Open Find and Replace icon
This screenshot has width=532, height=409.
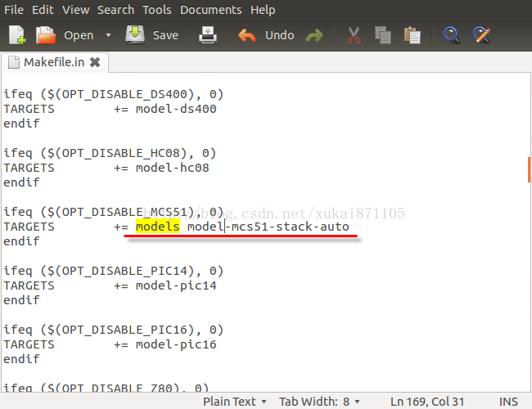pos(481,35)
